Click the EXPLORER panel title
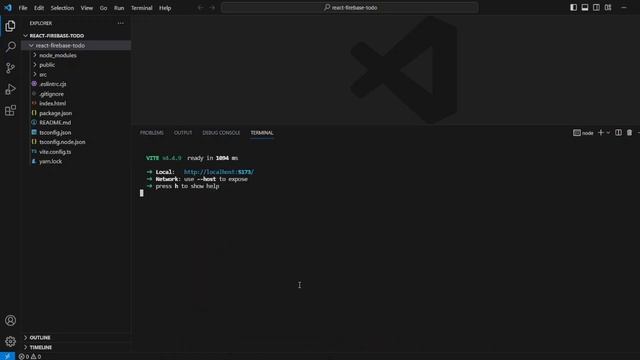640x360 pixels. click(x=41, y=23)
